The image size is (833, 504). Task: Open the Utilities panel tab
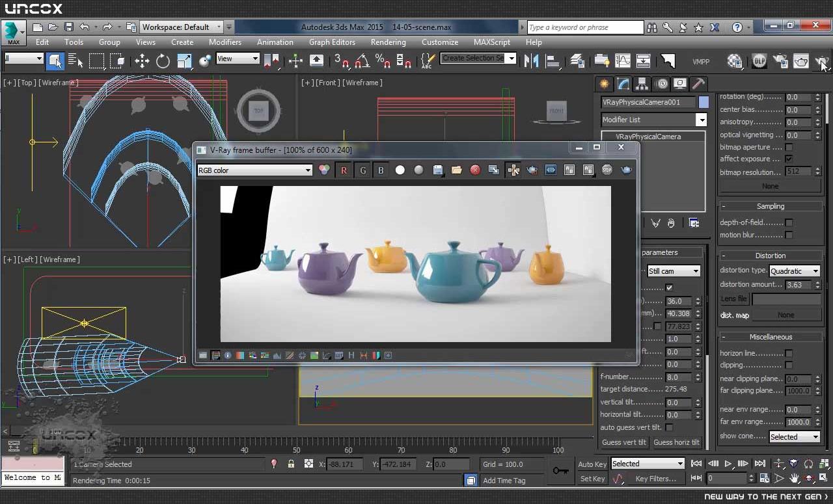(699, 84)
